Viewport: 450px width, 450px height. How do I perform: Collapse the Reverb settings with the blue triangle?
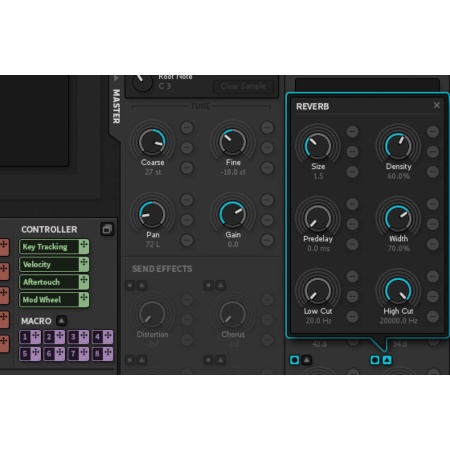pyautogui.click(x=387, y=360)
